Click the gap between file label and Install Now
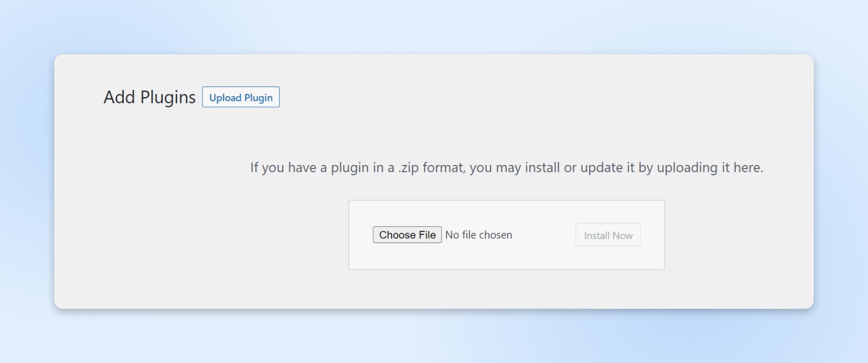 pos(544,235)
